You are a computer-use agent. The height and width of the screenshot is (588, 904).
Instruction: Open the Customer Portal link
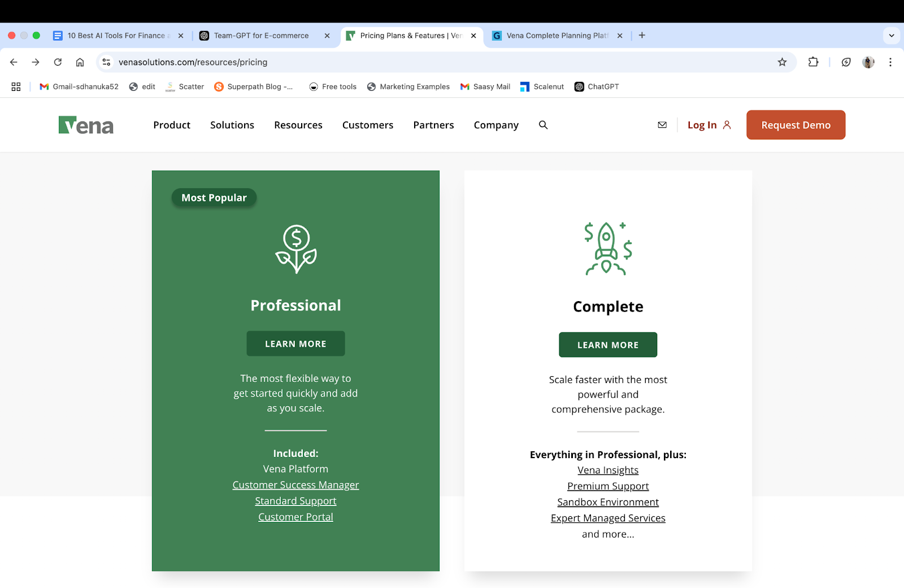click(295, 516)
